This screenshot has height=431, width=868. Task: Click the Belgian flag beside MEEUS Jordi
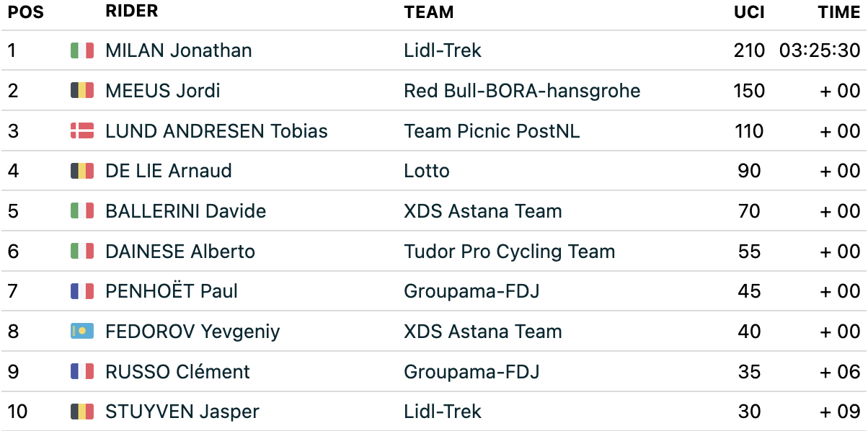click(82, 91)
